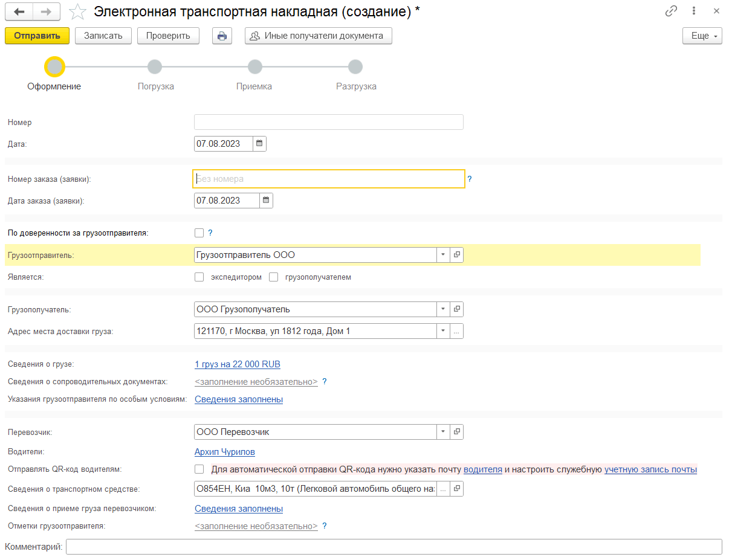Tick the экспедитором checkbox
The width and height of the screenshot is (732, 560).
[x=199, y=277]
